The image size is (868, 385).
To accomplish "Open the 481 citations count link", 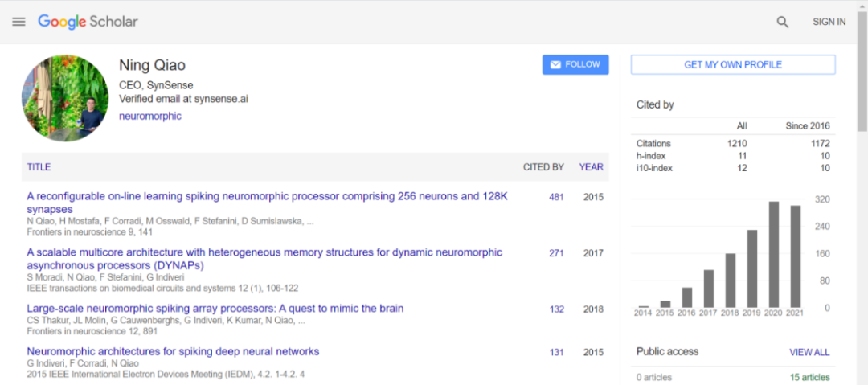I will coord(556,197).
